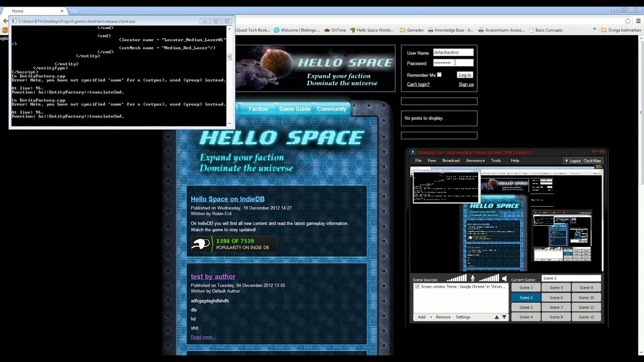Switch to Scene 6

[x=556, y=298]
